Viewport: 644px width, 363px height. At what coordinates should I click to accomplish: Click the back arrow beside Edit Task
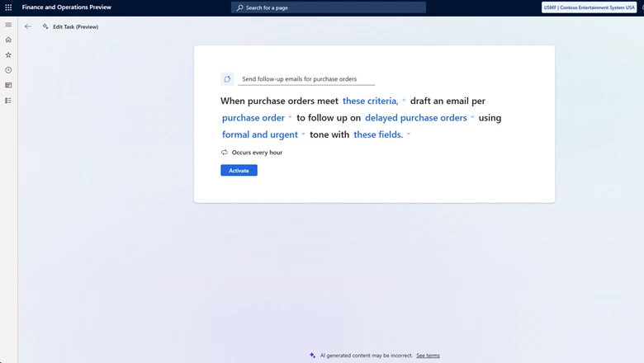27,26
